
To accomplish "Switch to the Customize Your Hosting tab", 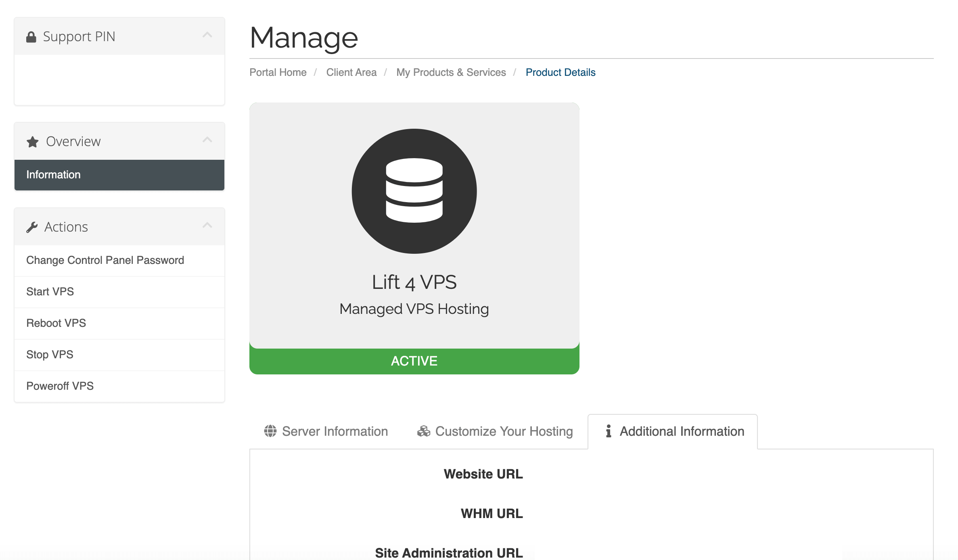I will pos(504,431).
